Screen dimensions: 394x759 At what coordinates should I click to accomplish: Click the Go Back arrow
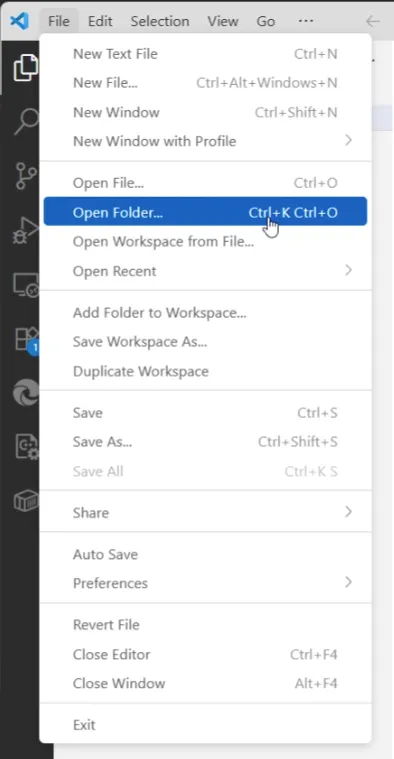click(x=372, y=21)
